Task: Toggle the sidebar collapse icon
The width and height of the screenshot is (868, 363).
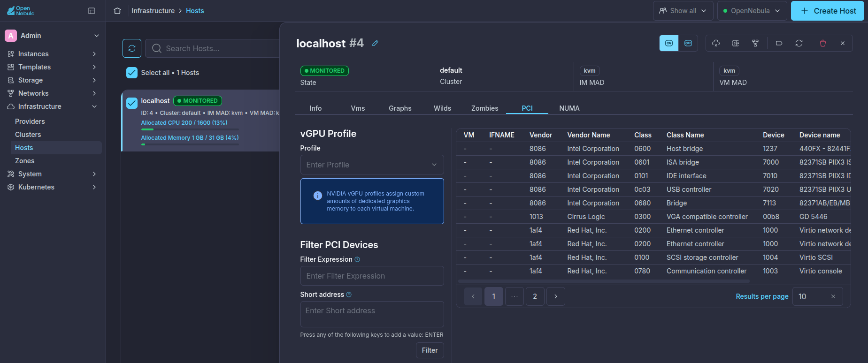Action: (x=92, y=11)
